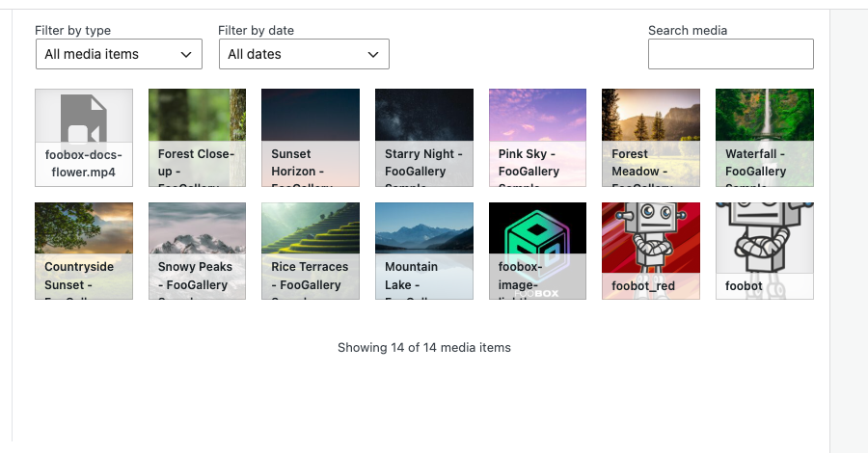The width and height of the screenshot is (868, 453).
Task: Select the foobox-image thumbnail
Action: [x=537, y=252]
